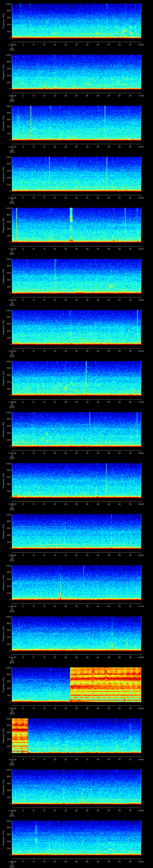Click the 31:00 end time label
153x868 pixels.
click(141, 96)
